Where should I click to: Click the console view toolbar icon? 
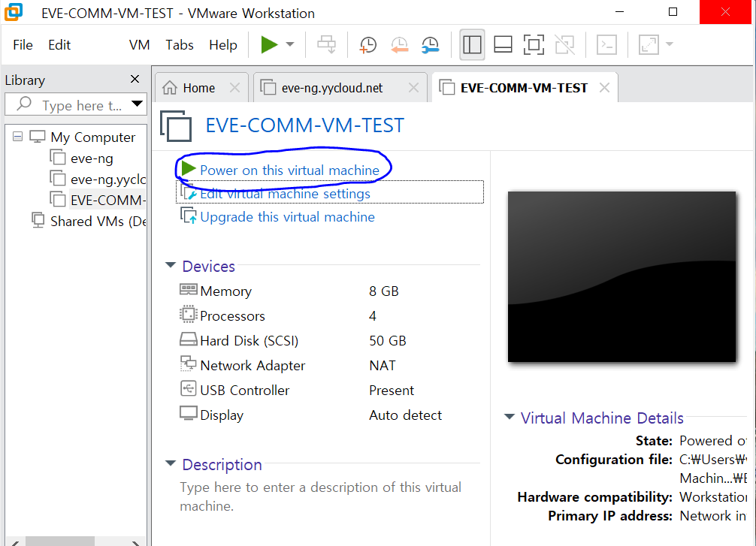tap(606, 45)
